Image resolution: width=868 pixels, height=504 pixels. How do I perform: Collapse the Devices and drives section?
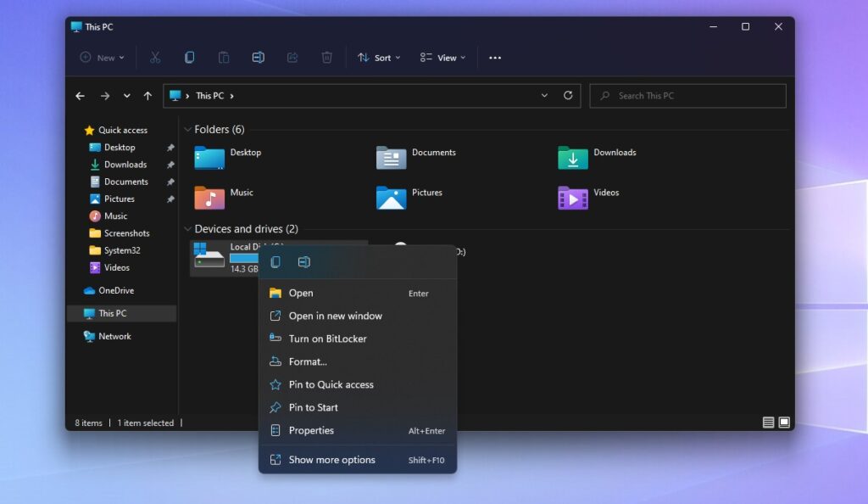click(187, 228)
